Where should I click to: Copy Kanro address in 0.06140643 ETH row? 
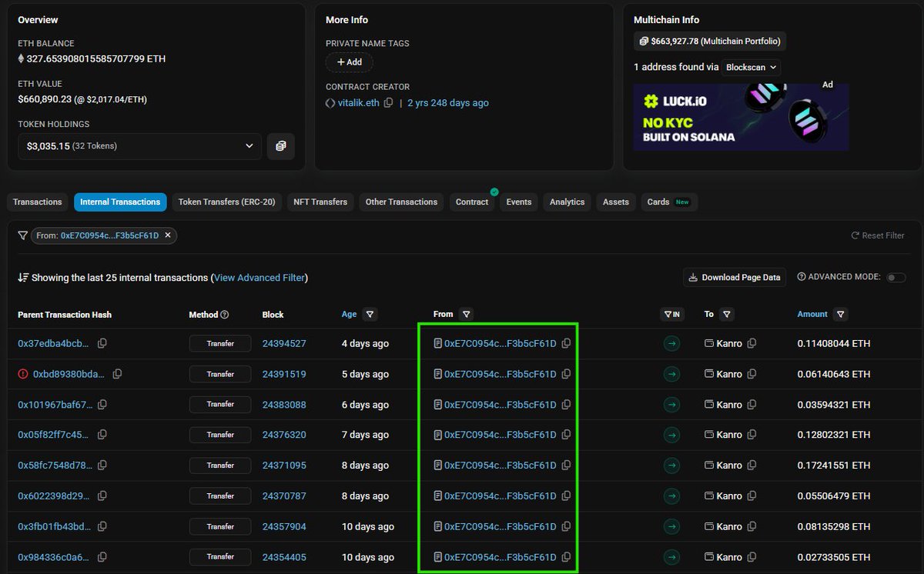752,374
